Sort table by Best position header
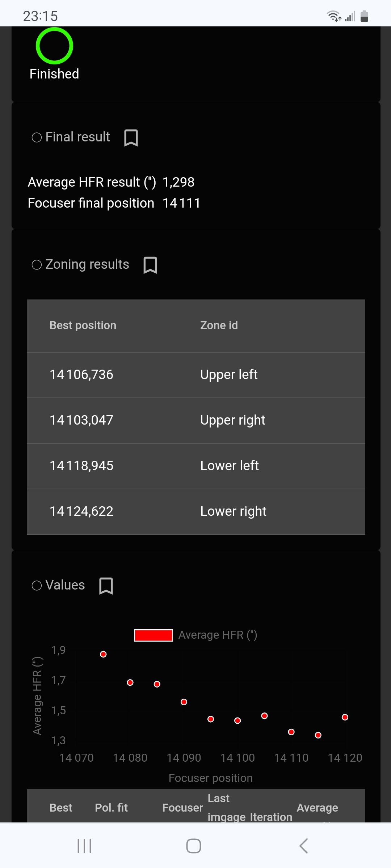Viewport: 391px width, 868px height. tap(83, 325)
